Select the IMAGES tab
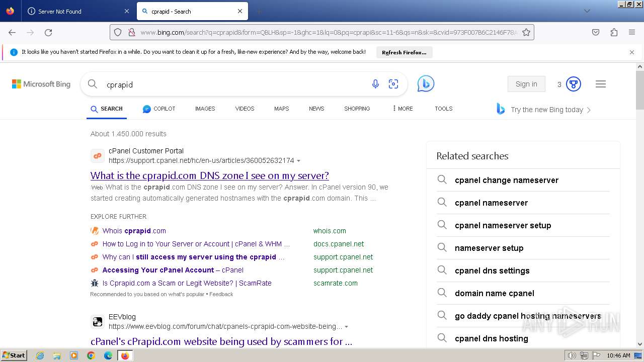Image resolution: width=644 pixels, height=362 pixels. 205,109
